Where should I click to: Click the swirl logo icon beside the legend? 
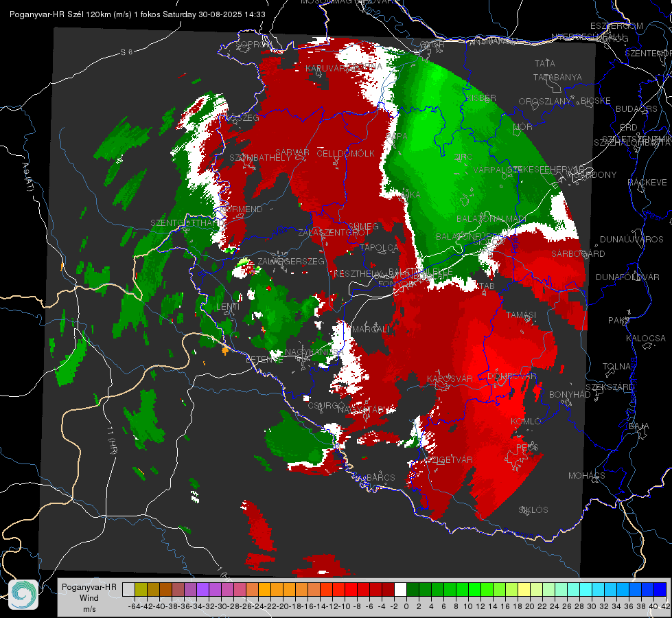click(23, 595)
